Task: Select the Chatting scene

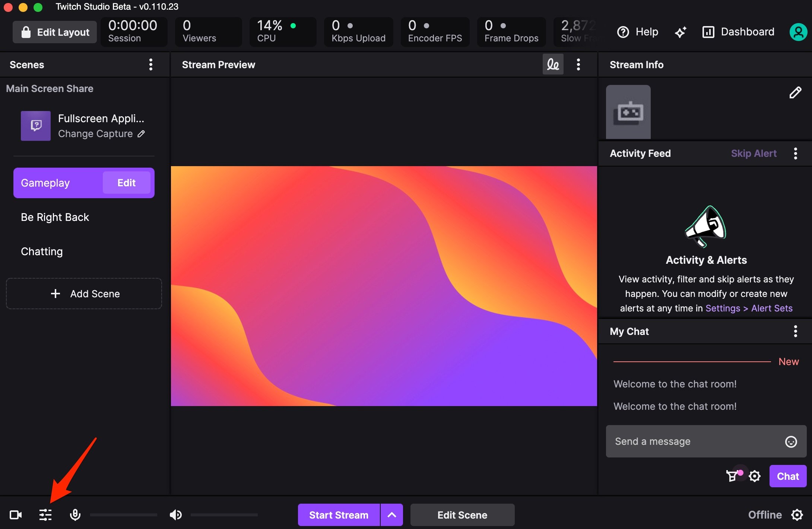Action: click(42, 251)
